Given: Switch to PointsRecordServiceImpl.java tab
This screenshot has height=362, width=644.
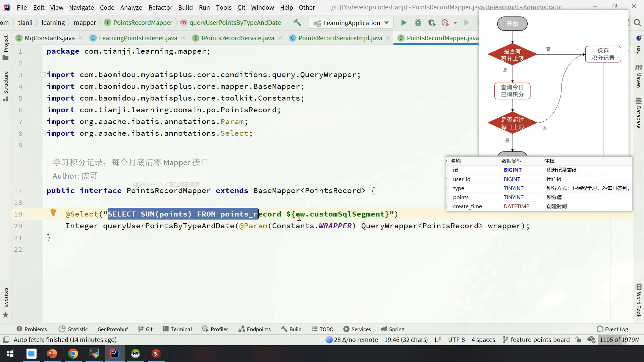Looking at the screenshot, I should [x=340, y=38].
